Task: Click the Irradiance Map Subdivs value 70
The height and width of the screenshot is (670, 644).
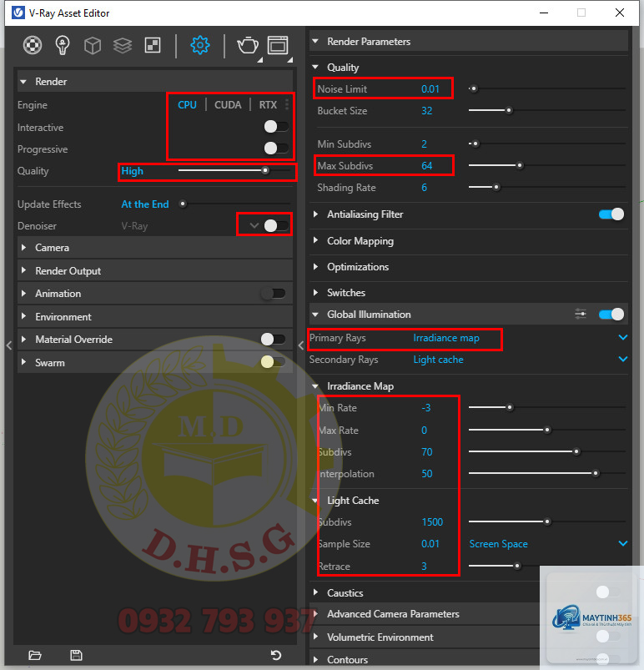Action: 426,452
